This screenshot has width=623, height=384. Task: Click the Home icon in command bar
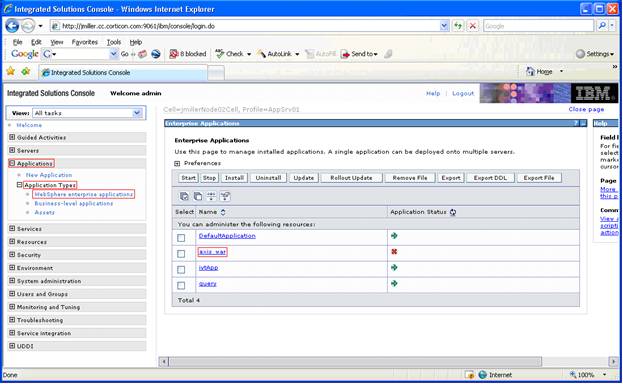coord(530,71)
